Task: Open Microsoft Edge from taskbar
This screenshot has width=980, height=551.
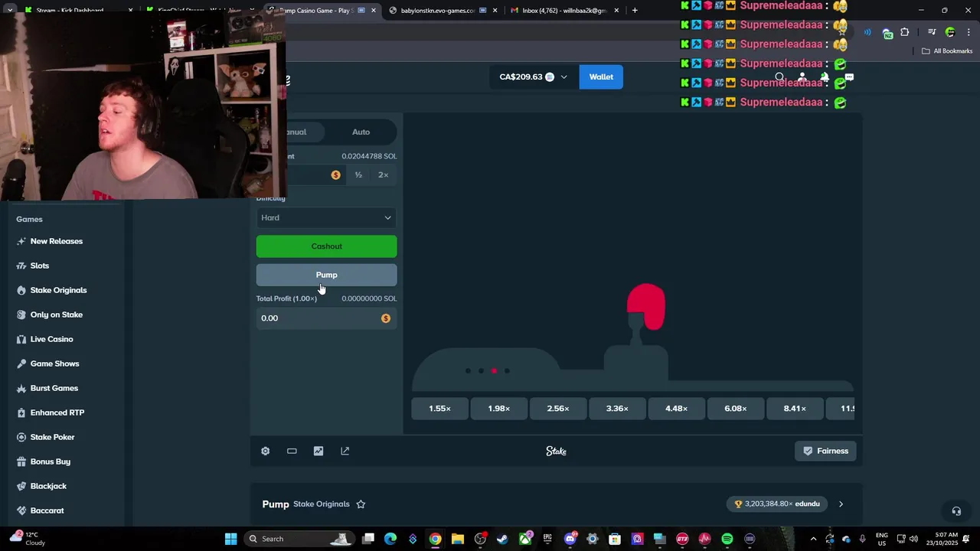Action: tap(390, 539)
